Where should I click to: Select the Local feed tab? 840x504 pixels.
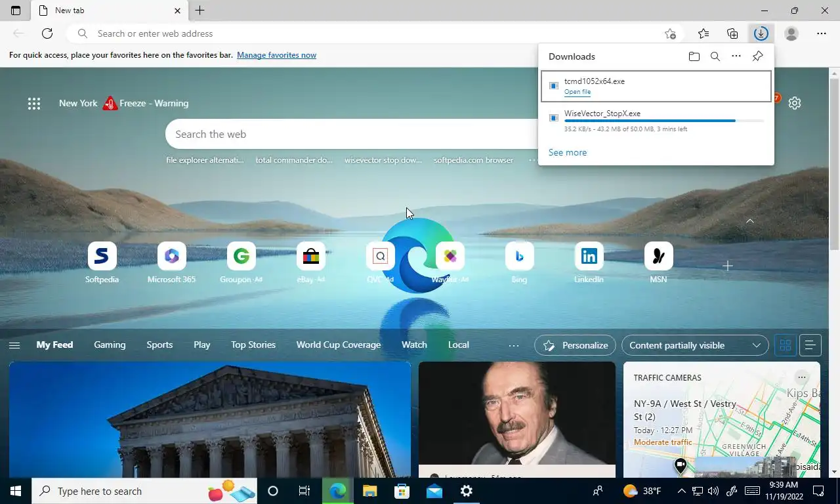[x=459, y=345]
